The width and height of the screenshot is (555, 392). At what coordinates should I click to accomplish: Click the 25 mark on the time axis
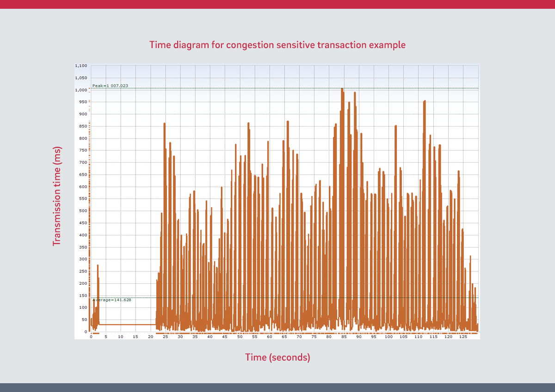[x=165, y=337]
